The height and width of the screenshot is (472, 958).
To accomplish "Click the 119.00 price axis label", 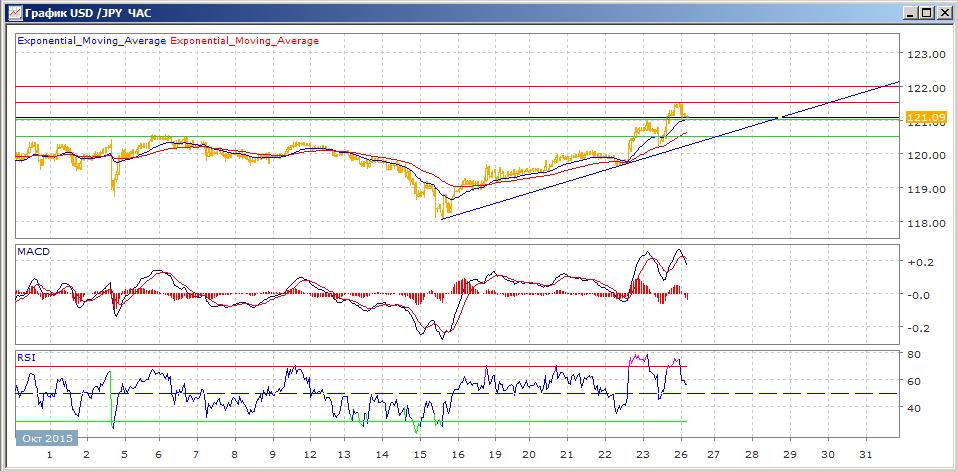I will point(926,189).
